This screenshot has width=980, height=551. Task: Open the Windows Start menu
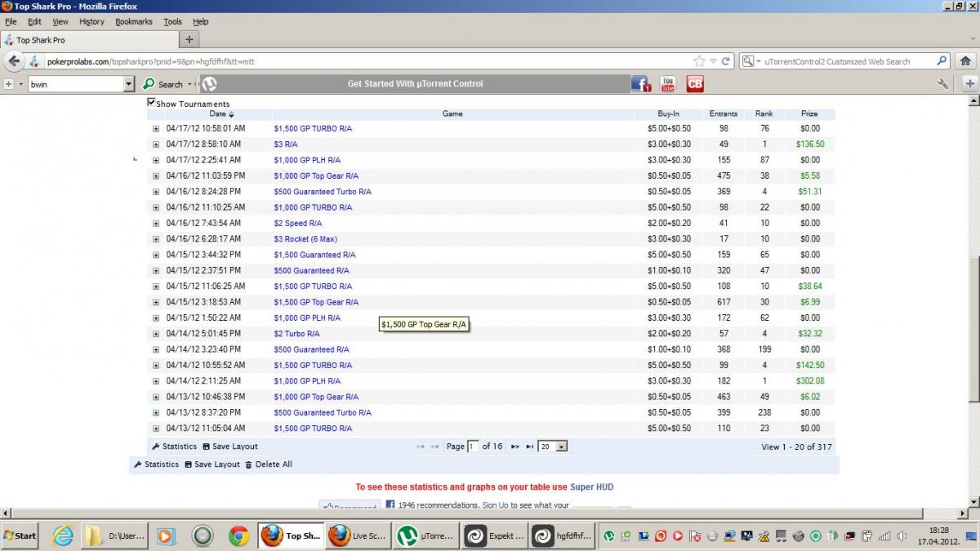20,535
